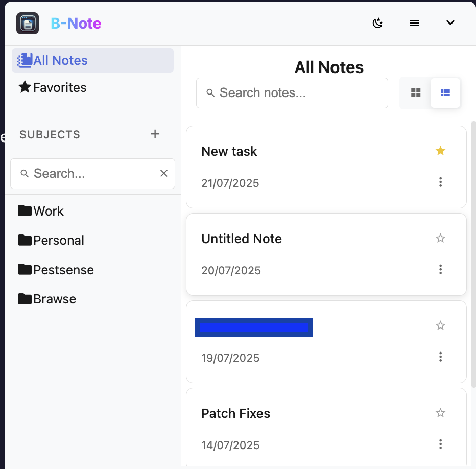This screenshot has height=469, width=476.
Task: Switch to grid view for notes
Action: [x=416, y=92]
